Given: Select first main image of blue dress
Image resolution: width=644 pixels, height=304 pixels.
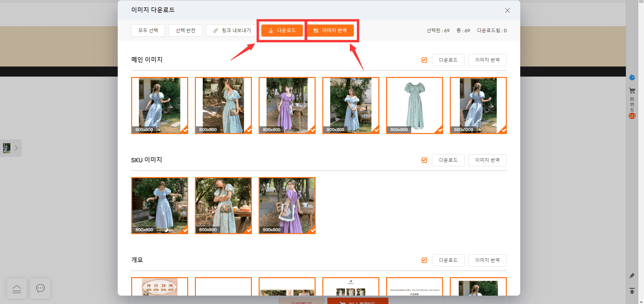Looking at the screenshot, I should [160, 105].
